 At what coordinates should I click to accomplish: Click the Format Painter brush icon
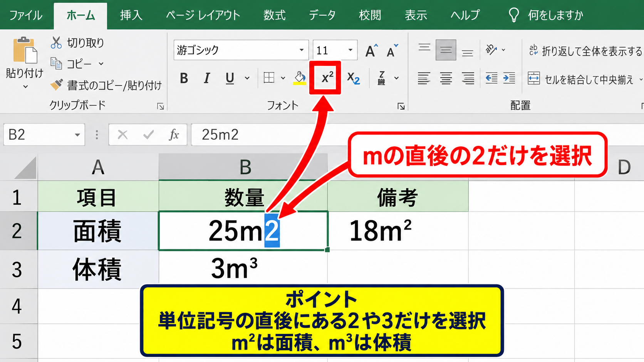click(x=56, y=85)
